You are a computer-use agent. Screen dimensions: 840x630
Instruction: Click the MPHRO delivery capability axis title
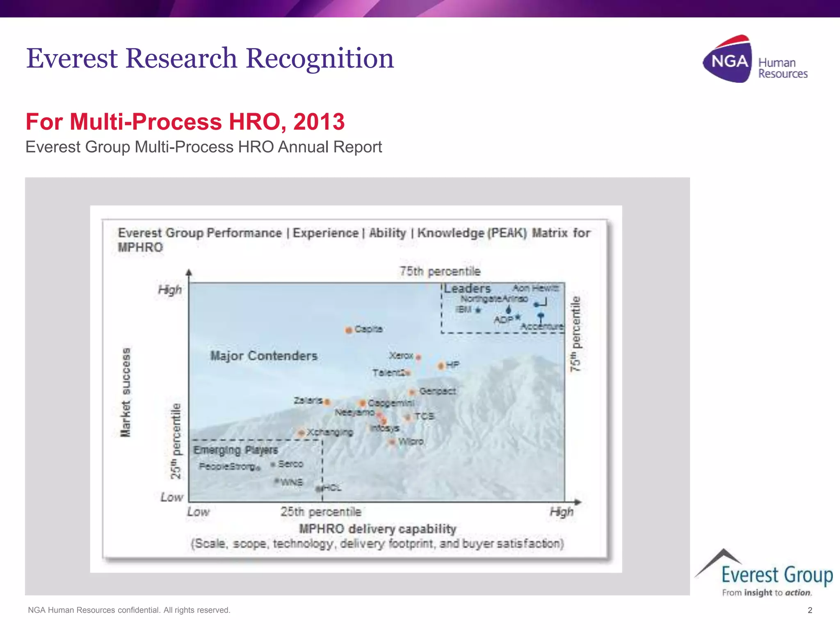click(x=377, y=529)
